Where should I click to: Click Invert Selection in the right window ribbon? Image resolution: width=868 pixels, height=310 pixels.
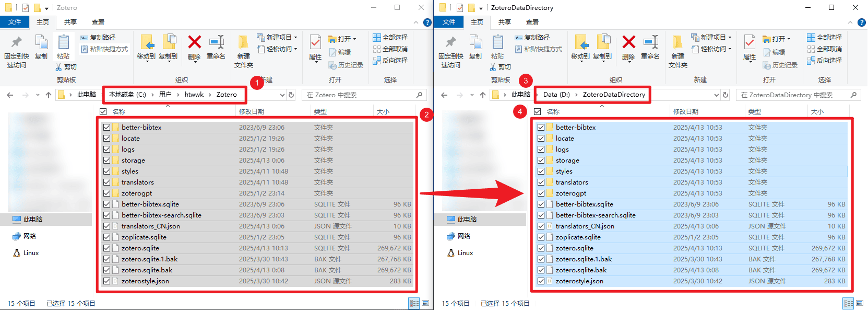pyautogui.click(x=825, y=61)
